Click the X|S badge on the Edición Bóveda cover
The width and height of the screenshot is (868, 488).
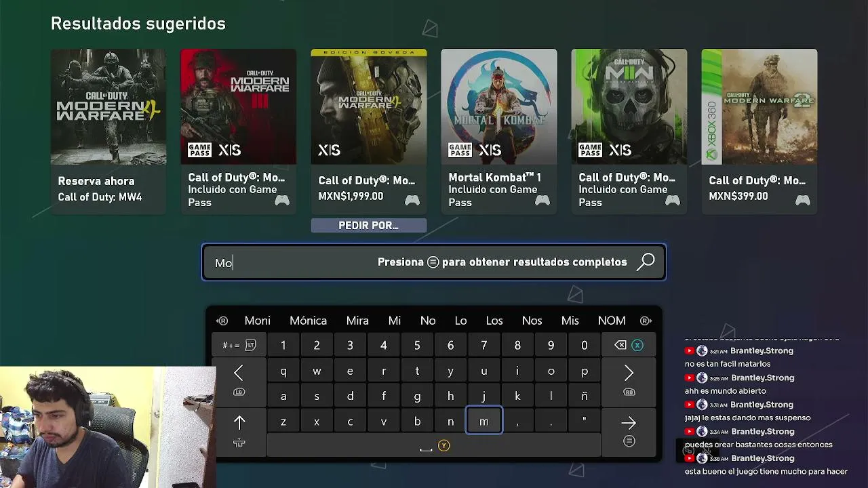pyautogui.click(x=329, y=150)
